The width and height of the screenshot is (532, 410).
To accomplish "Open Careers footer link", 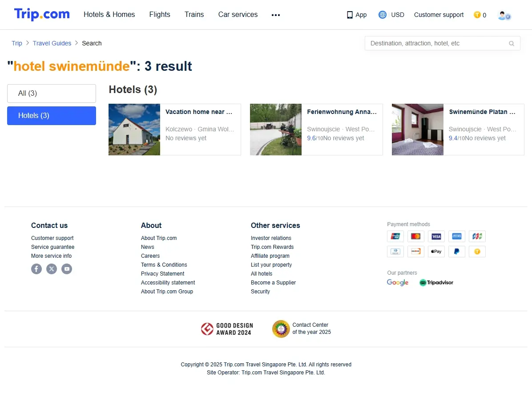I will coord(150,256).
